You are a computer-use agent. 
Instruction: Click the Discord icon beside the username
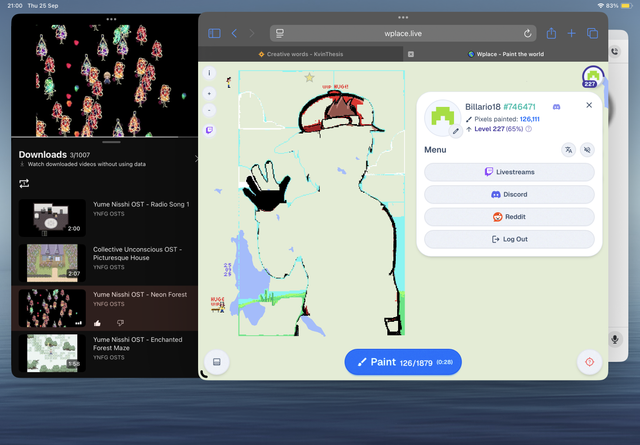(x=556, y=107)
